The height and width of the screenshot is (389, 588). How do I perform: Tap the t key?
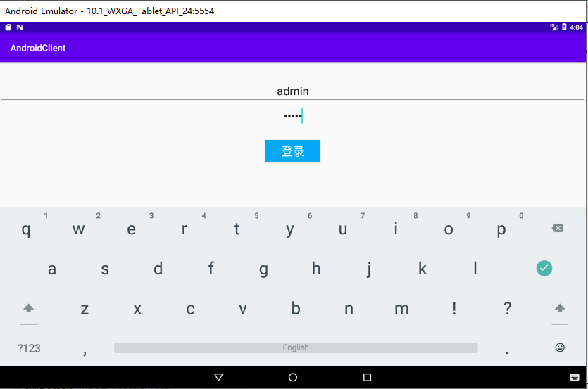tap(237, 229)
